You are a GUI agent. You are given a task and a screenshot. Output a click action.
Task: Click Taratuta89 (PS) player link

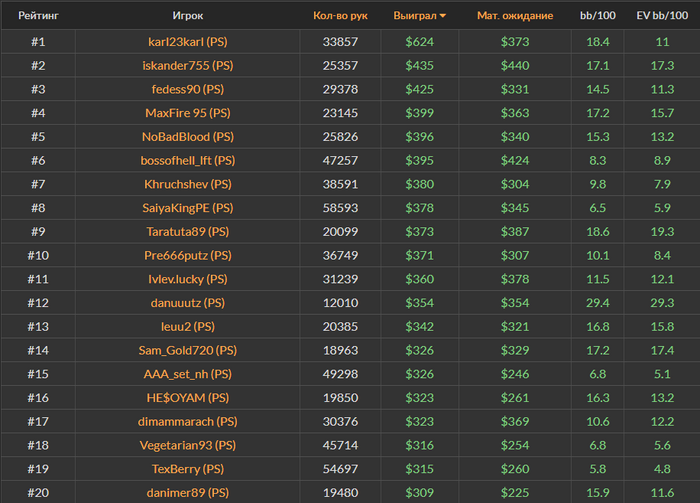pyautogui.click(x=188, y=231)
